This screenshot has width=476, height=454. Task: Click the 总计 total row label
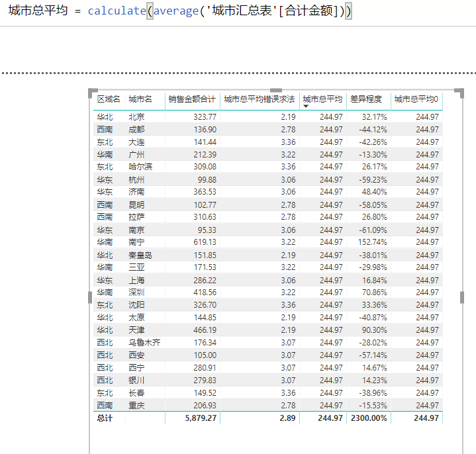pyautogui.click(x=105, y=418)
